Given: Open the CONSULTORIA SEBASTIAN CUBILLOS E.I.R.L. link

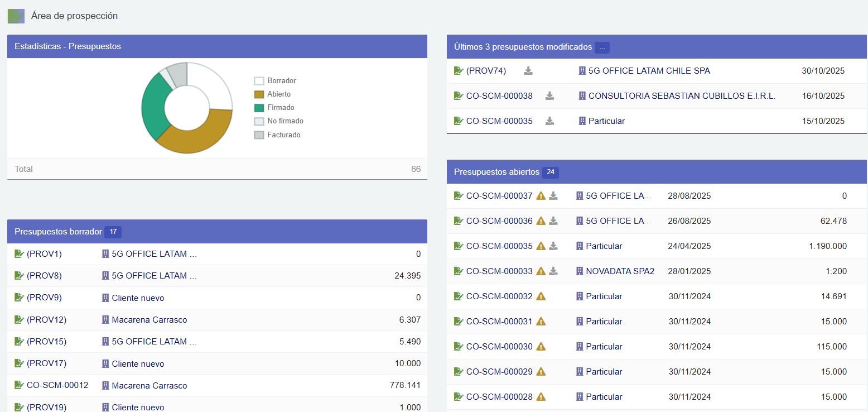Looking at the screenshot, I should [x=681, y=96].
